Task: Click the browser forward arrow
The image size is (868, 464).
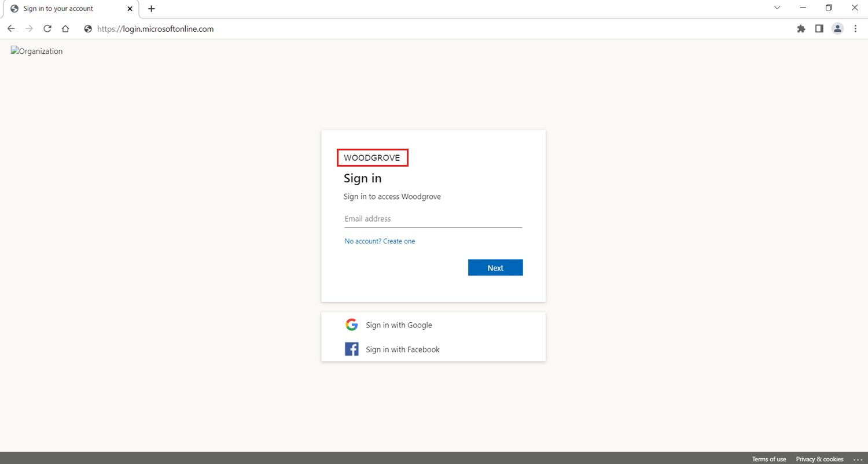Action: (29, 29)
